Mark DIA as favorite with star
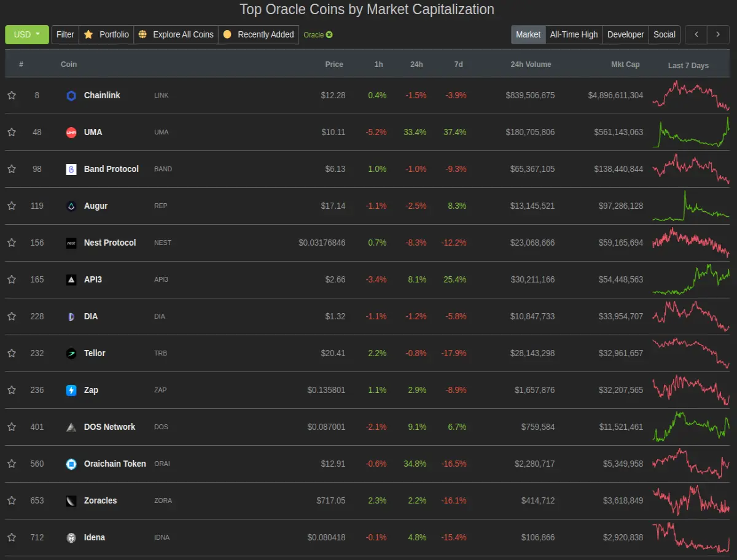Image resolution: width=737 pixels, height=560 pixels. pos(12,316)
